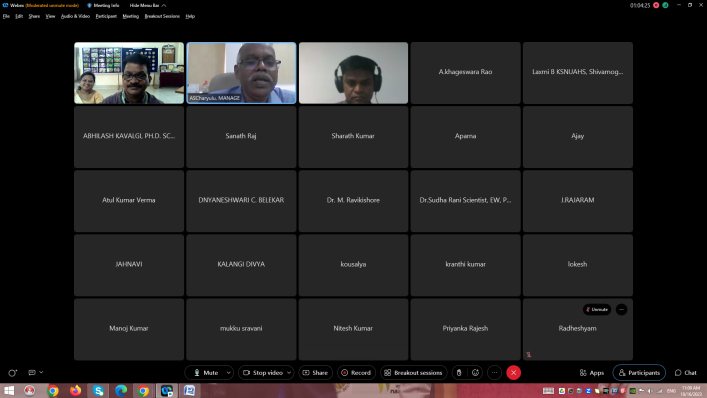This screenshot has height=398, width=707.
Task: Click the raise hand icon
Action: click(459, 373)
